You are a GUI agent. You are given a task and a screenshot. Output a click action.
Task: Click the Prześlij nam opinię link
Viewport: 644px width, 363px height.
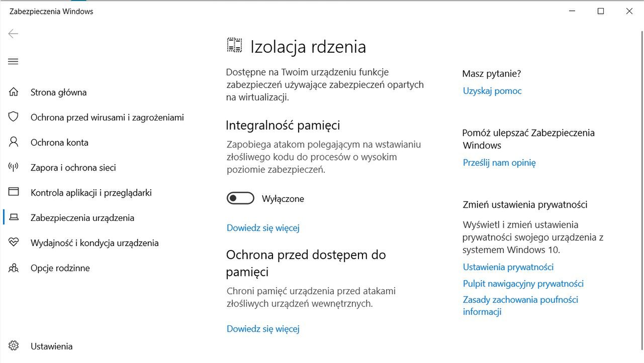click(x=499, y=163)
